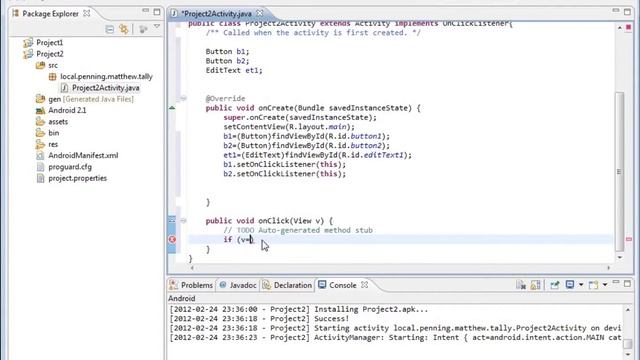Select the gen Generated Java Files folder

click(x=91, y=99)
